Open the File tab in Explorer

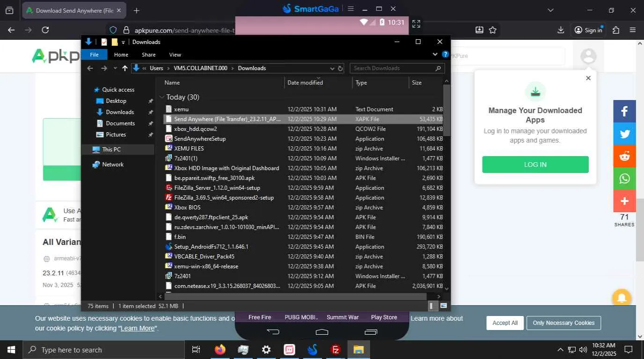click(94, 55)
